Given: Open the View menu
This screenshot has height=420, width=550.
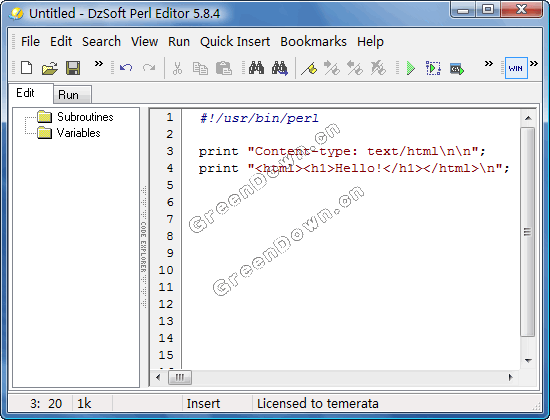Looking at the screenshot, I should click(x=145, y=41).
